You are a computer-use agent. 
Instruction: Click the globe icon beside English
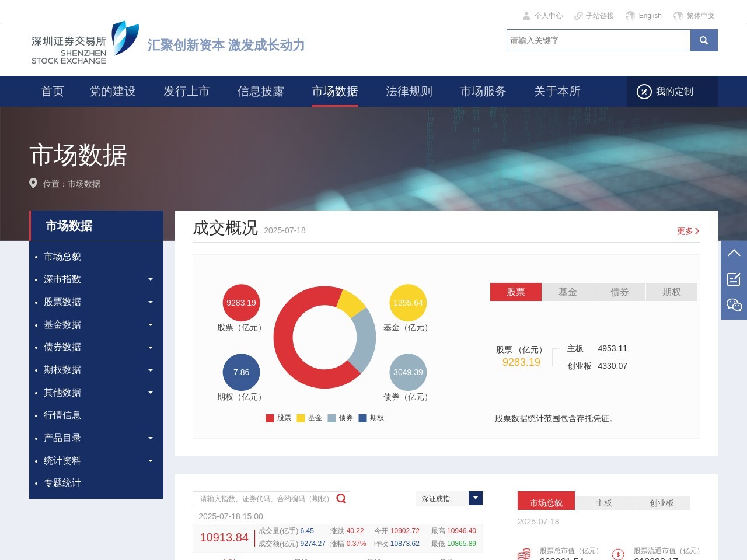[x=630, y=16]
